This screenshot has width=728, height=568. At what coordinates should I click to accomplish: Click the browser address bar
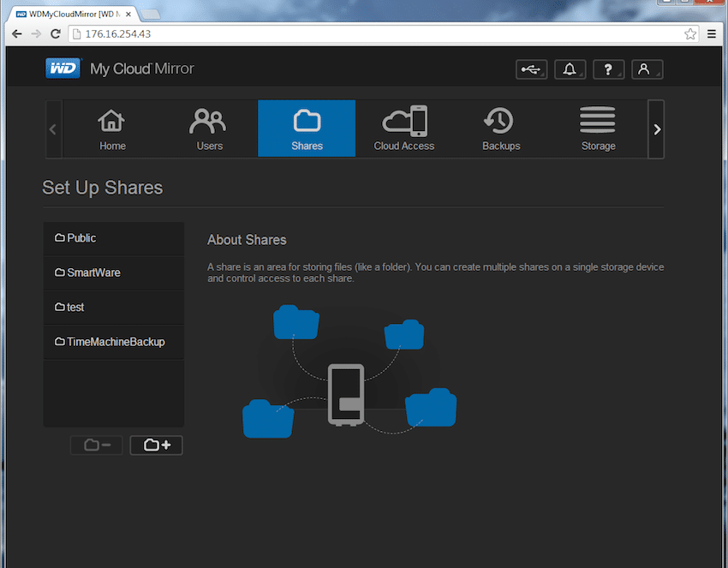point(376,34)
